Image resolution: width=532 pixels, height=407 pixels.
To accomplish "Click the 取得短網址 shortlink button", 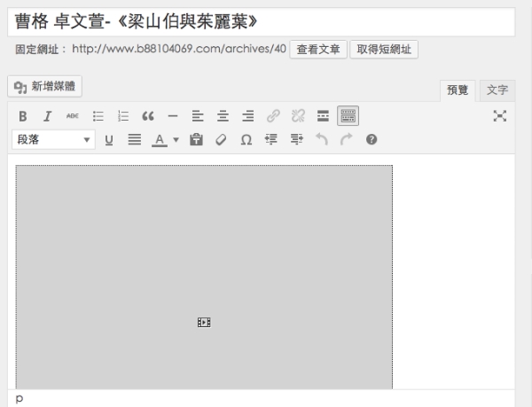I will coord(384,50).
